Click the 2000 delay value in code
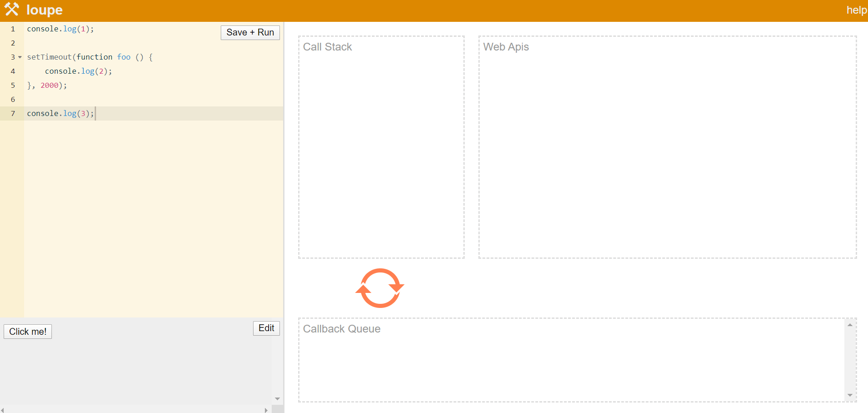The image size is (868, 413). 49,86
